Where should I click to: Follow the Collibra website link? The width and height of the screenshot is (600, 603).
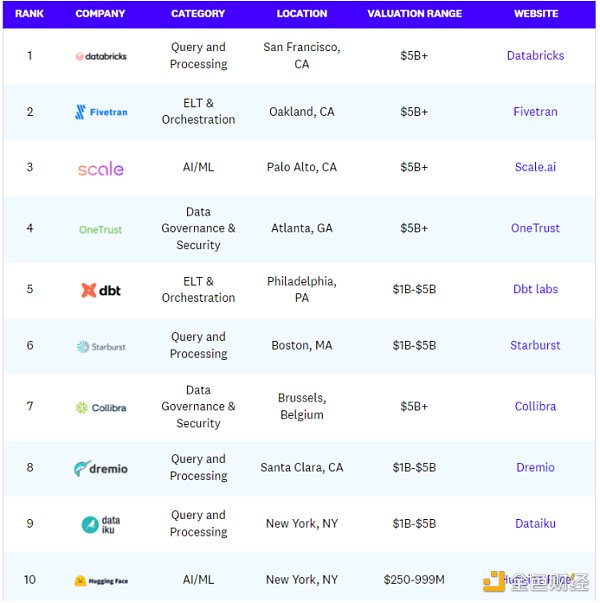(x=535, y=406)
